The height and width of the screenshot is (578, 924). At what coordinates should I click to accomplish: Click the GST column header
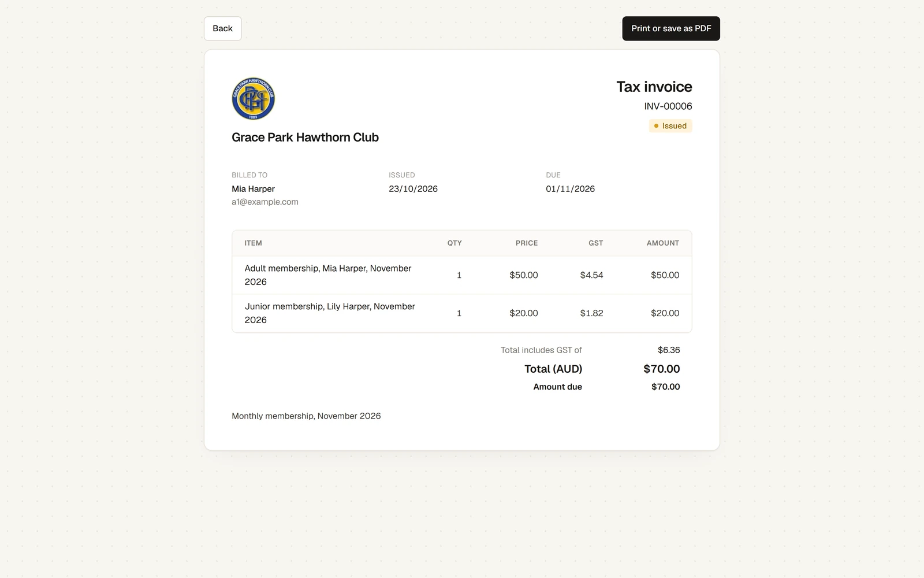pyautogui.click(x=595, y=243)
